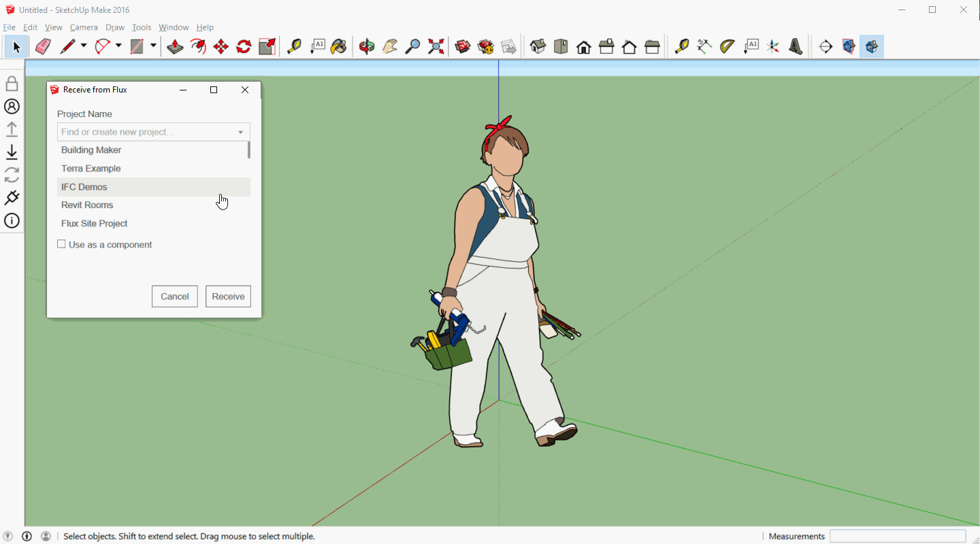This screenshot has width=980, height=544.
Task: Switch to Iso view
Action: 538,46
